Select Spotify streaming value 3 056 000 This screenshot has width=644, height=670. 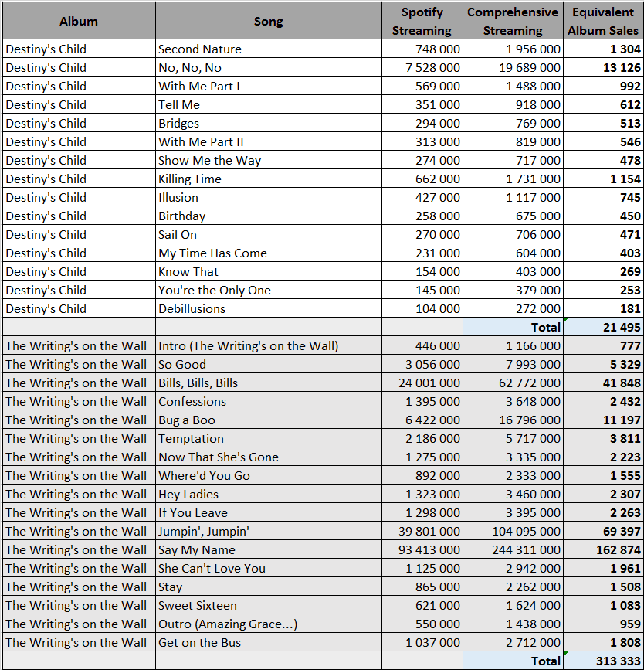tap(422, 364)
